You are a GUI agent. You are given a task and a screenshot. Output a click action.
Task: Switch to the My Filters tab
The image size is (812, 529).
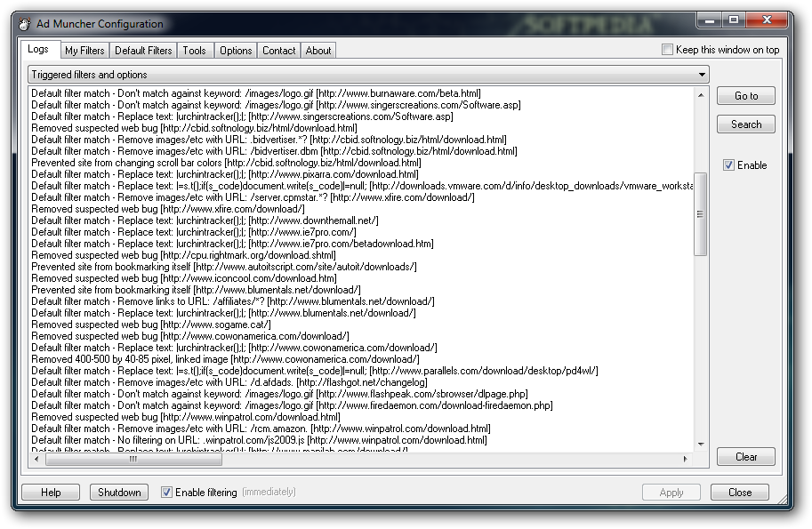pyautogui.click(x=84, y=51)
